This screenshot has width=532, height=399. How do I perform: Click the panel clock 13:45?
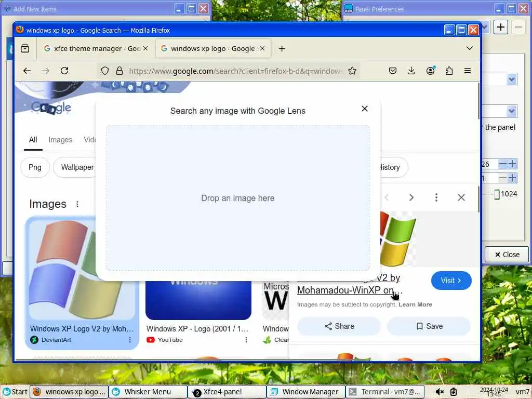coord(494,392)
